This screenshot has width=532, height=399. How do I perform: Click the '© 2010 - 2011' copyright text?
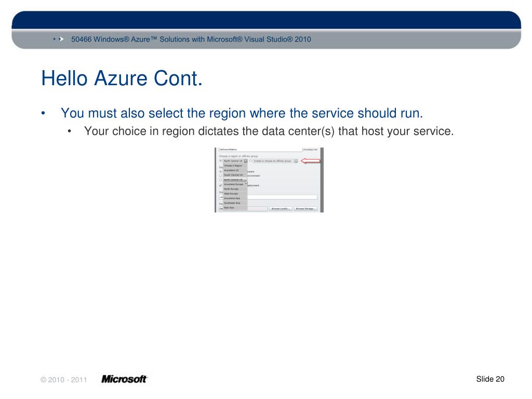point(64,380)
